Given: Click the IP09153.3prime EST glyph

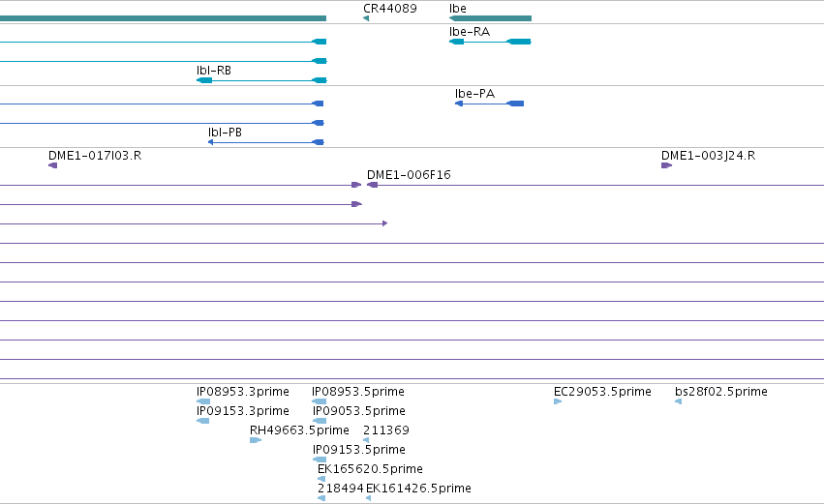Looking at the screenshot, I should click(x=202, y=421).
